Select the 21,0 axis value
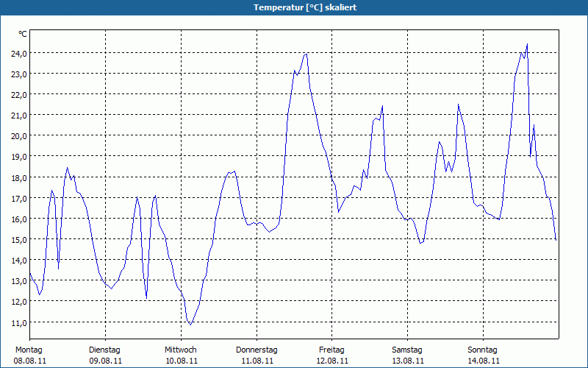The width and height of the screenshot is (588, 368). tap(19, 116)
